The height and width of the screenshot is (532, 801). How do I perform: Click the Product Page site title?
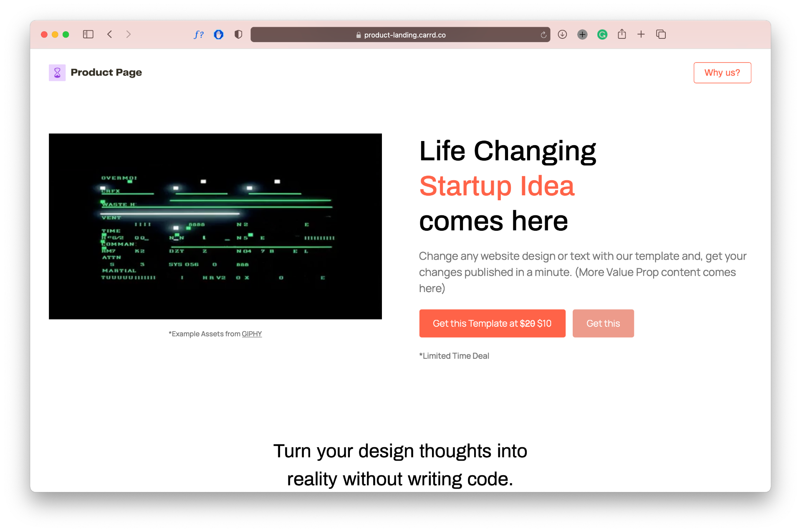tap(106, 73)
